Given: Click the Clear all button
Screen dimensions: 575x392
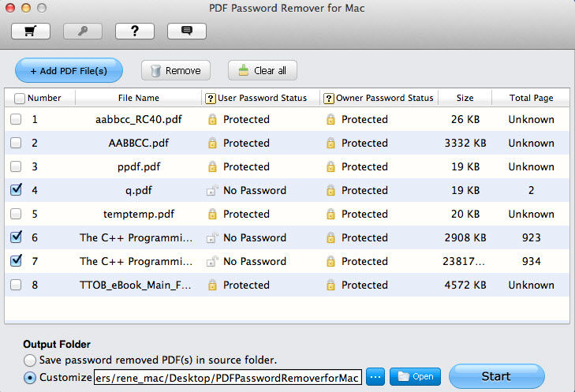Looking at the screenshot, I should point(263,70).
